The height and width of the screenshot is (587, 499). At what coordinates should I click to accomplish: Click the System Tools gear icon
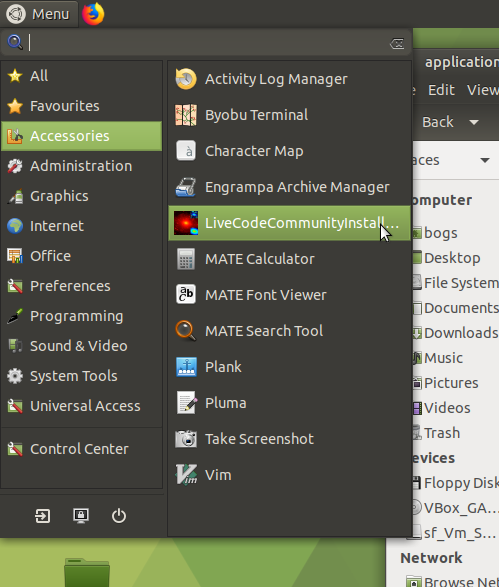click(15, 376)
